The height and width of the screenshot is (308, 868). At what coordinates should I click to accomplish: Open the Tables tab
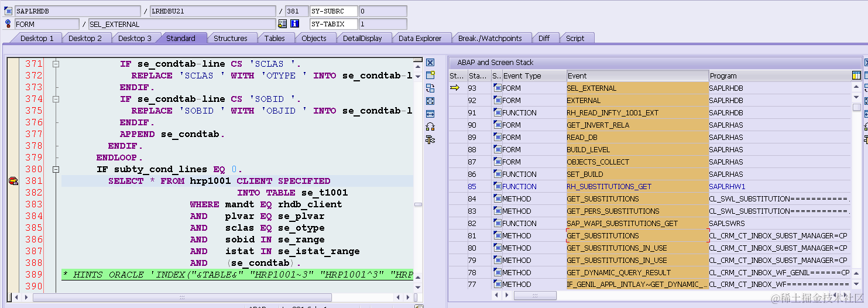click(275, 38)
